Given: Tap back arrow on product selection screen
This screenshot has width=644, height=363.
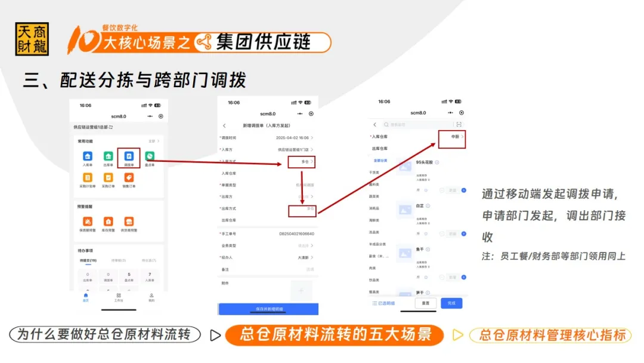Looking at the screenshot, I should pos(374,125).
